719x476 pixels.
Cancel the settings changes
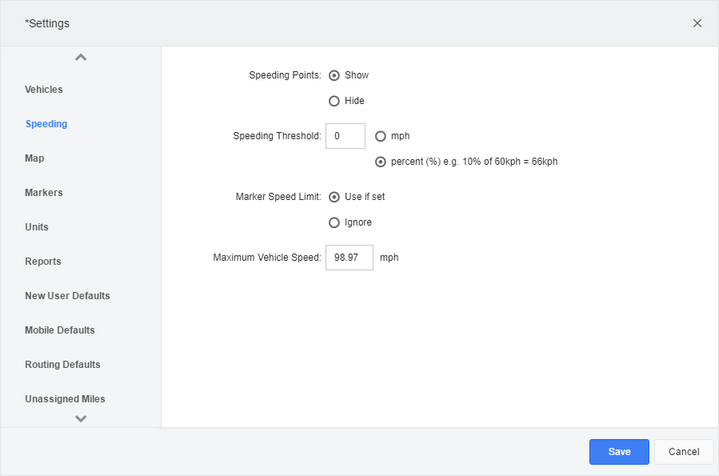684,452
